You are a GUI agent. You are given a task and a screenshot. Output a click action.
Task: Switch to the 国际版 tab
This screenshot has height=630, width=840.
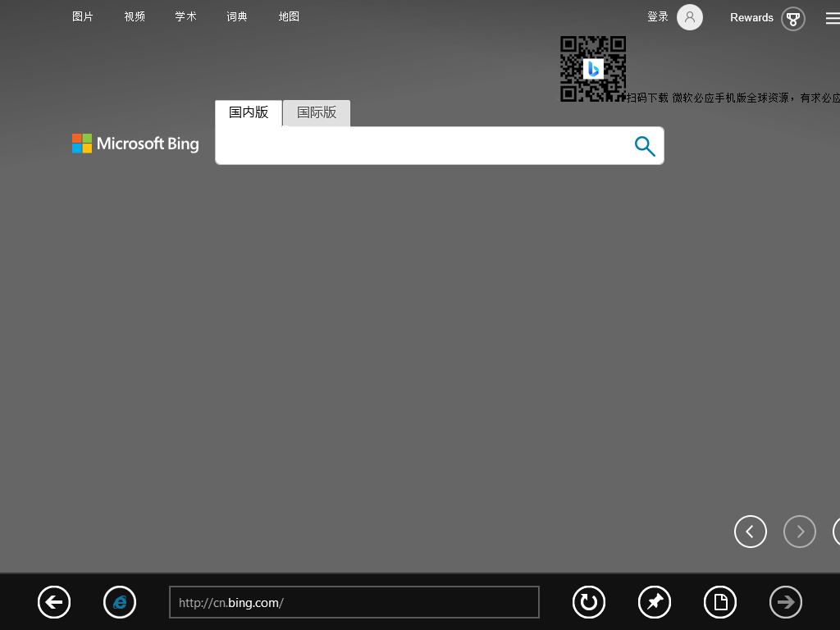pyautogui.click(x=317, y=113)
